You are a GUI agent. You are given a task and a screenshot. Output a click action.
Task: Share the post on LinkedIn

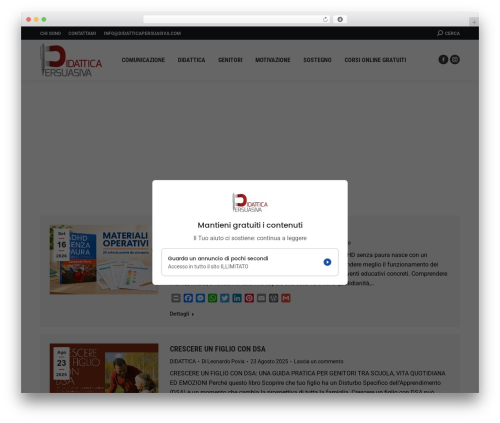[237, 298]
